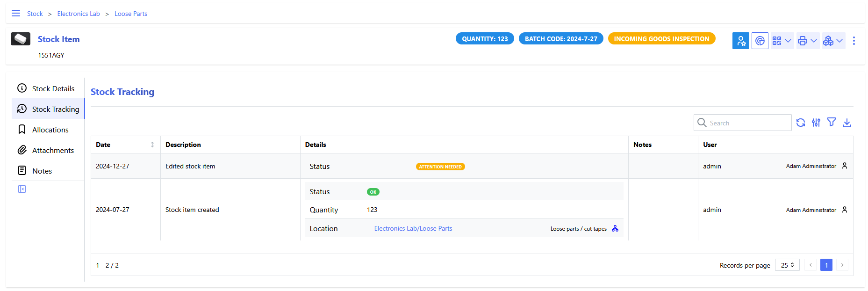Click the 1 - 2 / 2 record count

click(x=107, y=265)
